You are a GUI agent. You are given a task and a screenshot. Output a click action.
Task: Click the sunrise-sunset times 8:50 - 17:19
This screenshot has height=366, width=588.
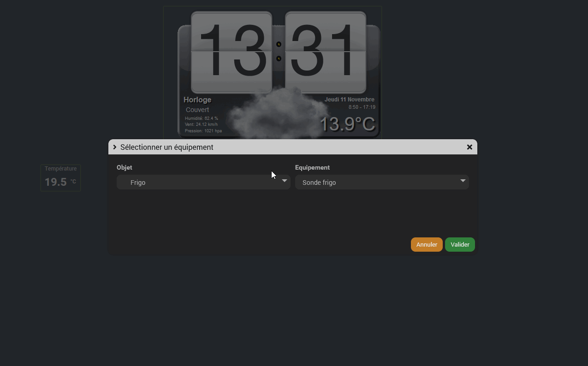pos(362,107)
